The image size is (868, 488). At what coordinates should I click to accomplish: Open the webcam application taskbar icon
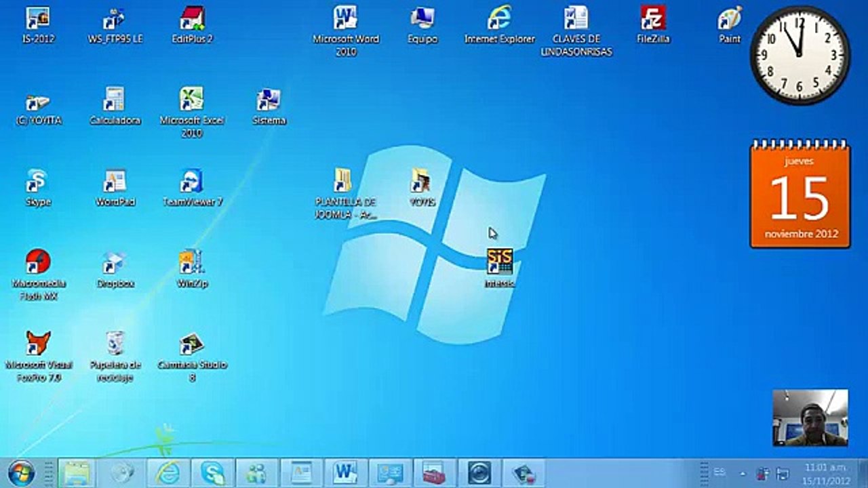479,472
